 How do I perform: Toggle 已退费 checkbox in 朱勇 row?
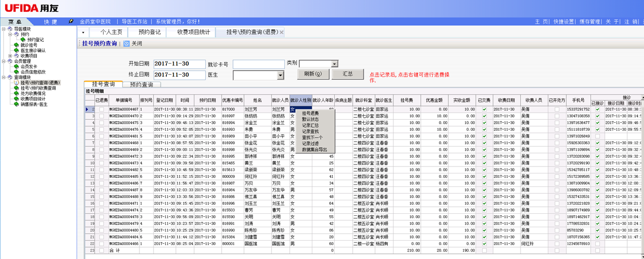(x=102, y=129)
